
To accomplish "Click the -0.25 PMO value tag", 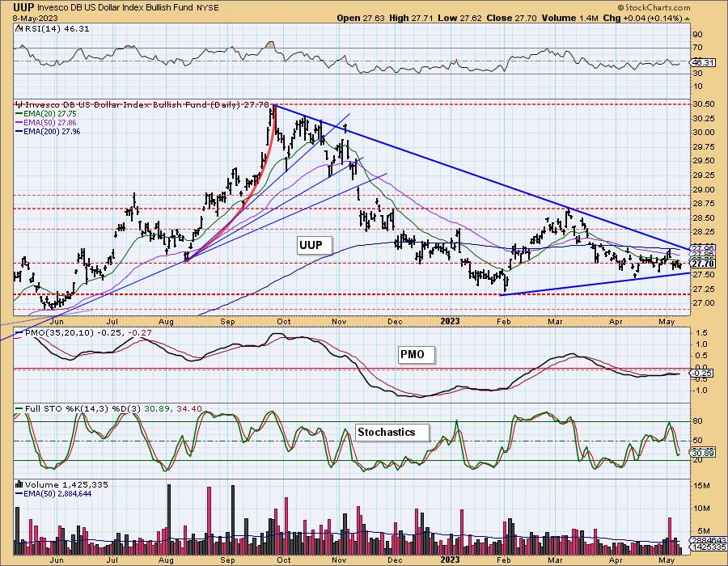I will tap(702, 373).
